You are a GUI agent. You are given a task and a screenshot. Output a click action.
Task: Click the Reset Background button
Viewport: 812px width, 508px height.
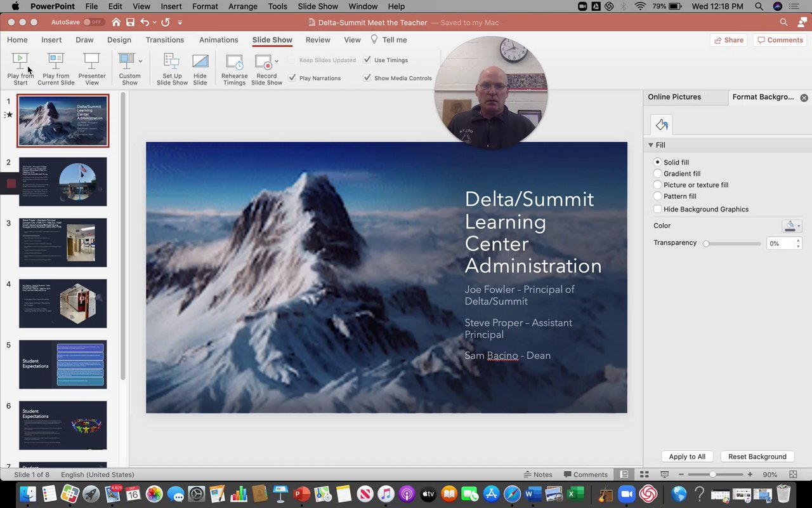pos(757,457)
